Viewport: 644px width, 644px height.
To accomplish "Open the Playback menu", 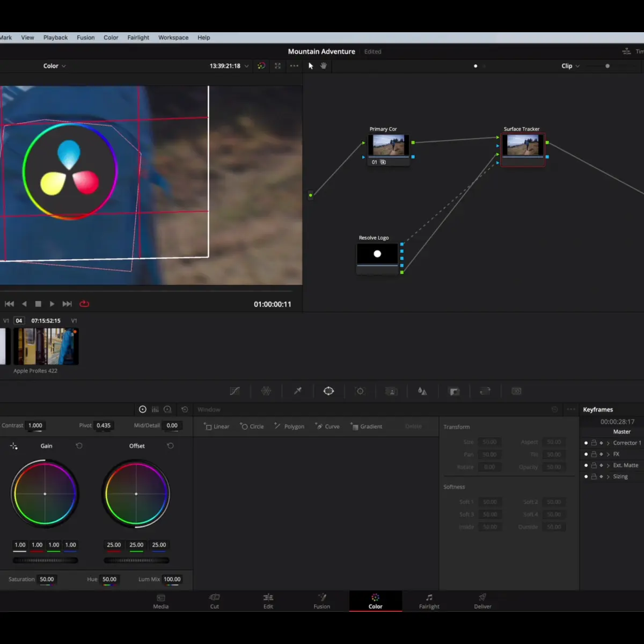I will point(55,38).
